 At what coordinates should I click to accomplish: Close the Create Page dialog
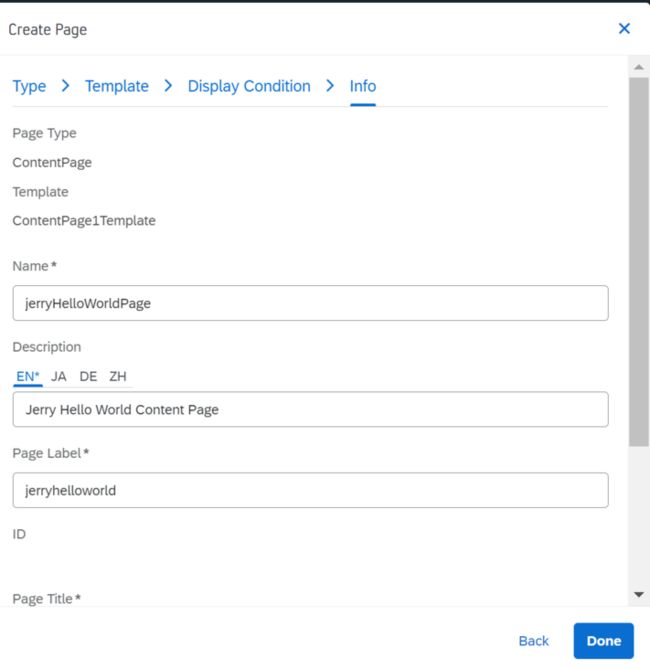click(x=624, y=29)
